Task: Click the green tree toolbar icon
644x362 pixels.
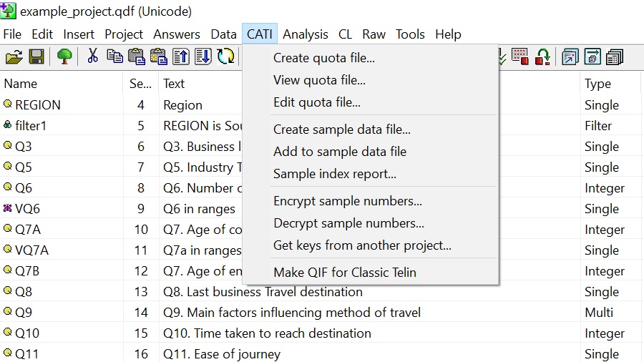Action: click(64, 57)
